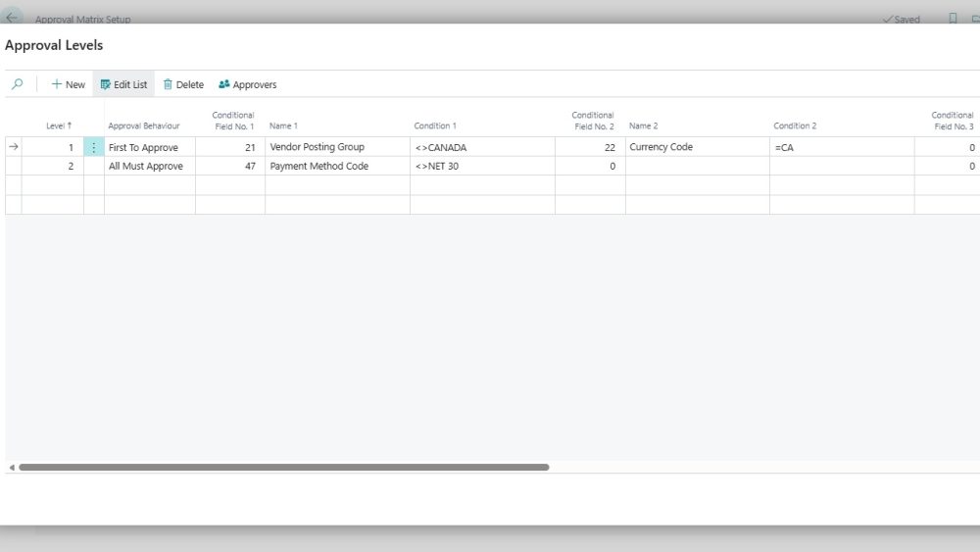The image size is (980, 552).
Task: Click conditional field value 47
Action: coord(230,166)
